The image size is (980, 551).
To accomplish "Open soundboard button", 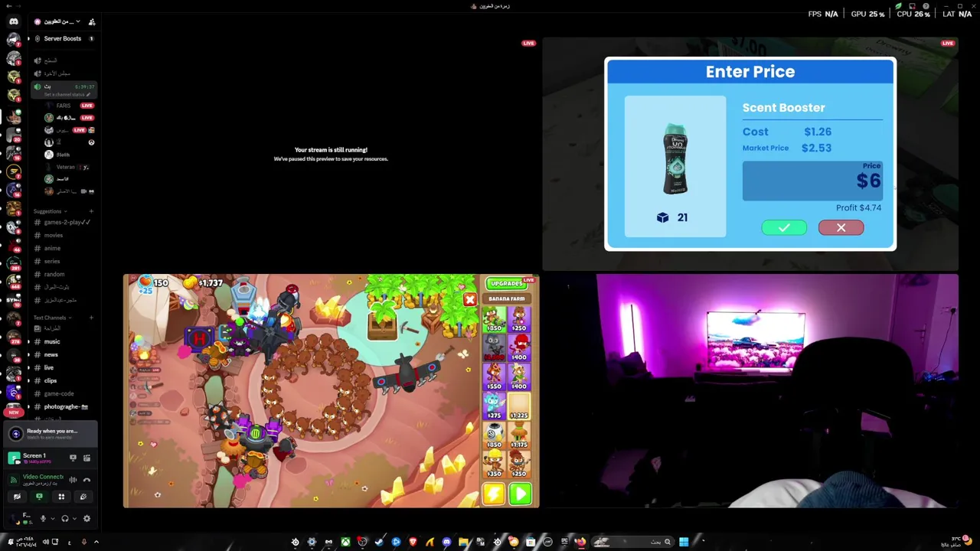I will [83, 497].
